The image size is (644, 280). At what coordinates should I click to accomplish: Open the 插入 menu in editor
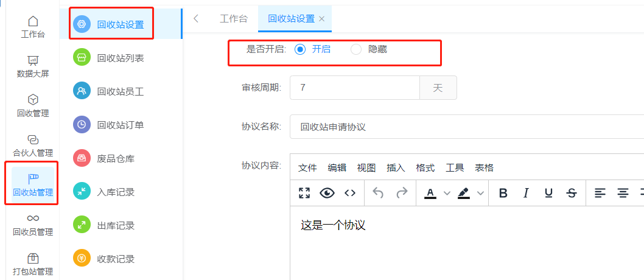pos(396,167)
